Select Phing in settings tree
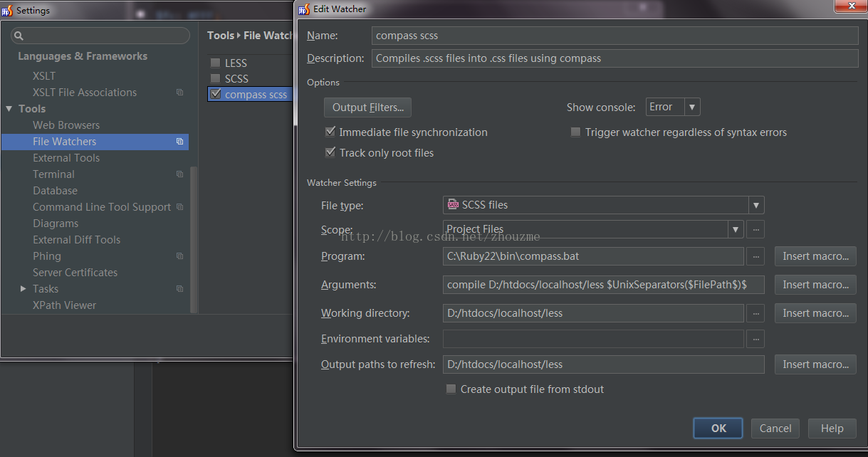This screenshot has width=868, height=457. click(47, 256)
